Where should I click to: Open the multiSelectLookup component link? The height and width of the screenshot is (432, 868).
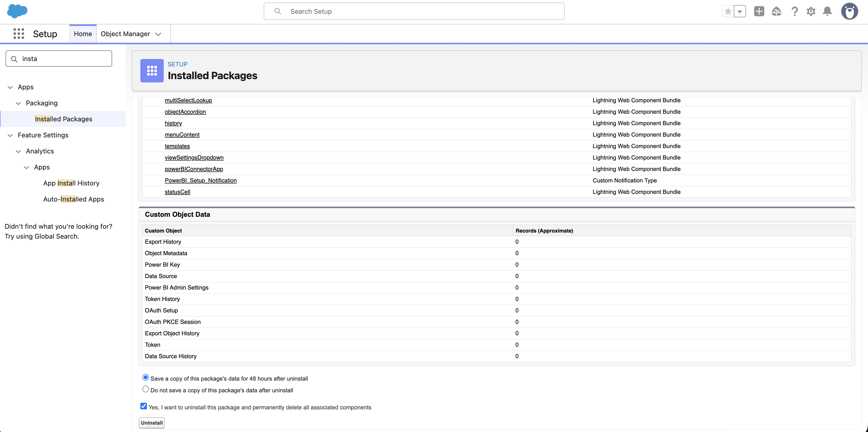click(x=188, y=100)
